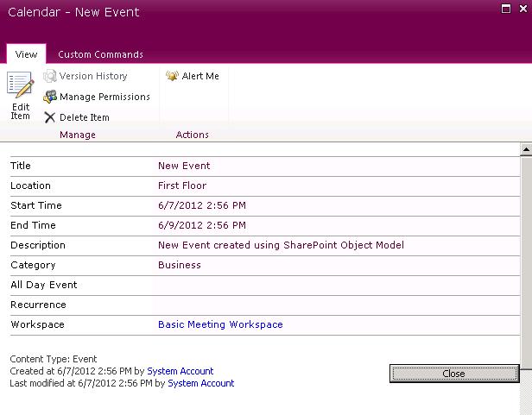Screen dimensions: 532x415
Task: Open the Edit Item pencil icon
Action: [21, 85]
